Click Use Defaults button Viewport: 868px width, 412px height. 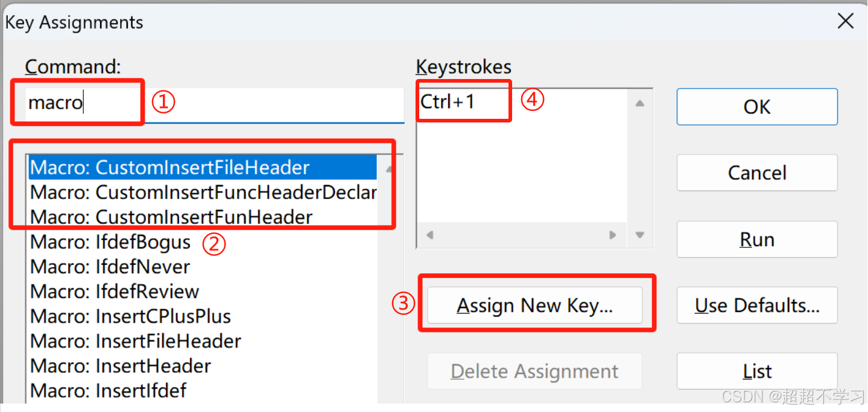coord(756,306)
